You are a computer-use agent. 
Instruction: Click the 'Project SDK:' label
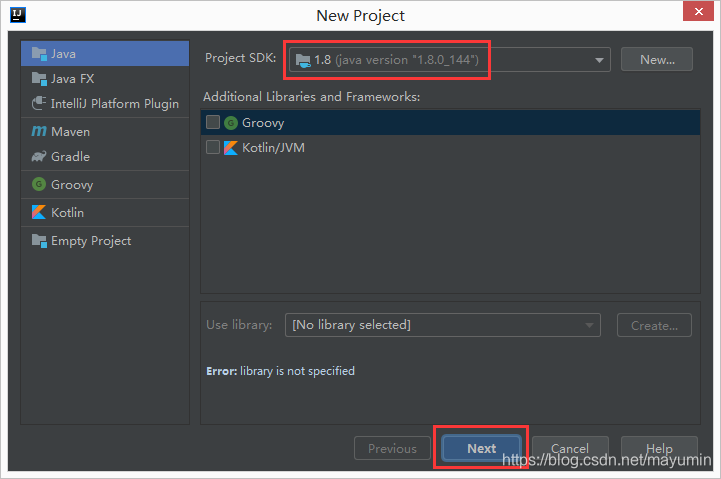coord(240,58)
